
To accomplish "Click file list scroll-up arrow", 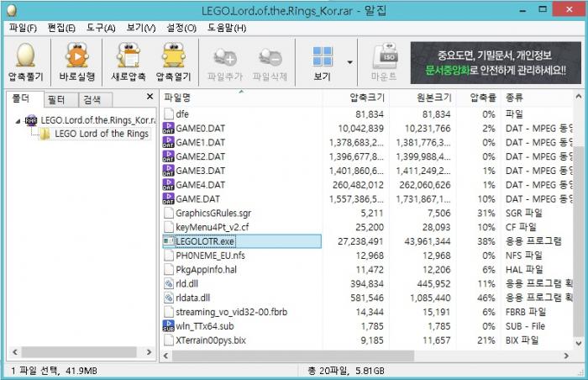I will [578, 97].
